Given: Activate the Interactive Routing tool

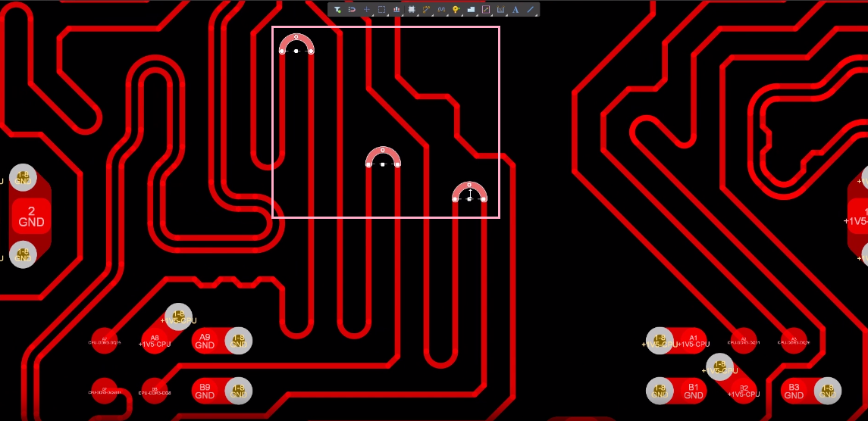Looking at the screenshot, I should click(x=426, y=9).
